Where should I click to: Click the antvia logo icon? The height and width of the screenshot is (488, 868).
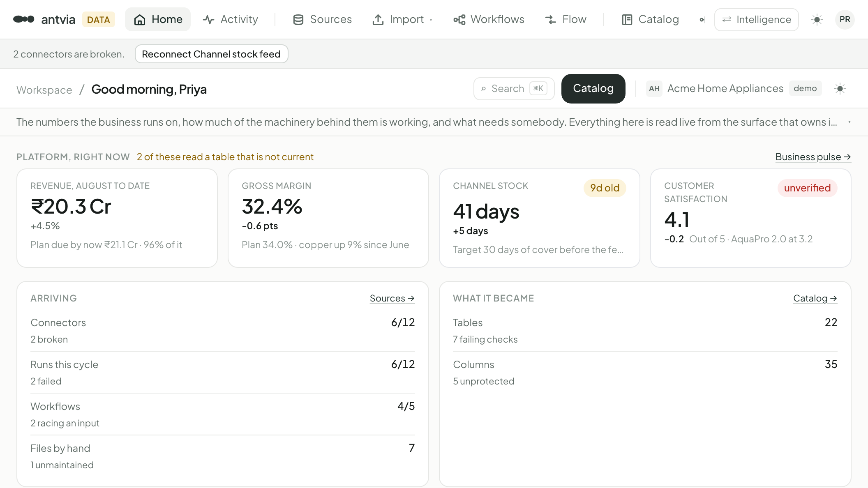pos(24,19)
